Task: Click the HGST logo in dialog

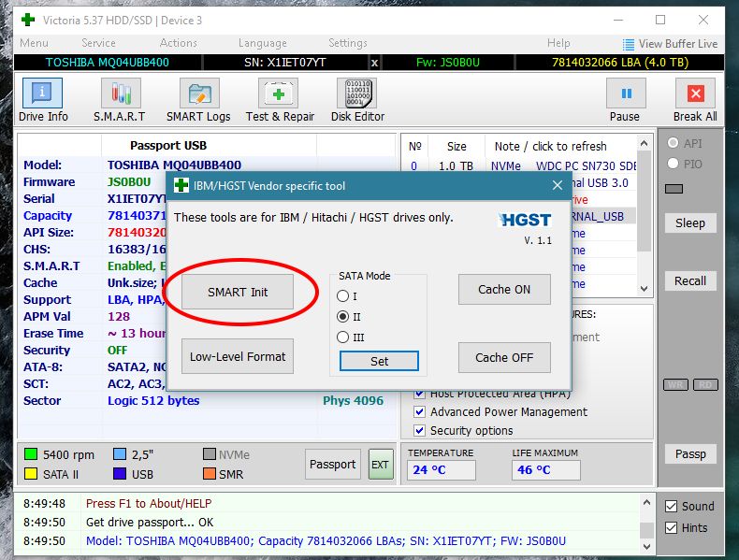Action: click(x=526, y=220)
